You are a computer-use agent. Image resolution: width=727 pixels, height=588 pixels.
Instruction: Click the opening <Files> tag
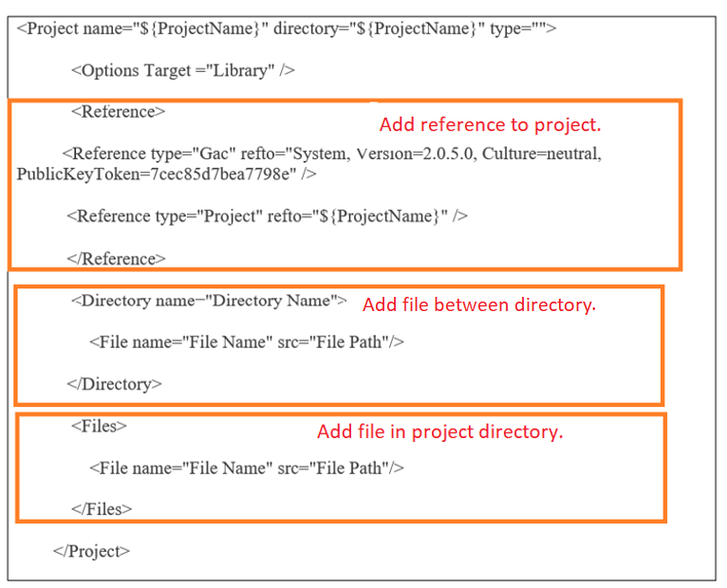[x=99, y=426]
